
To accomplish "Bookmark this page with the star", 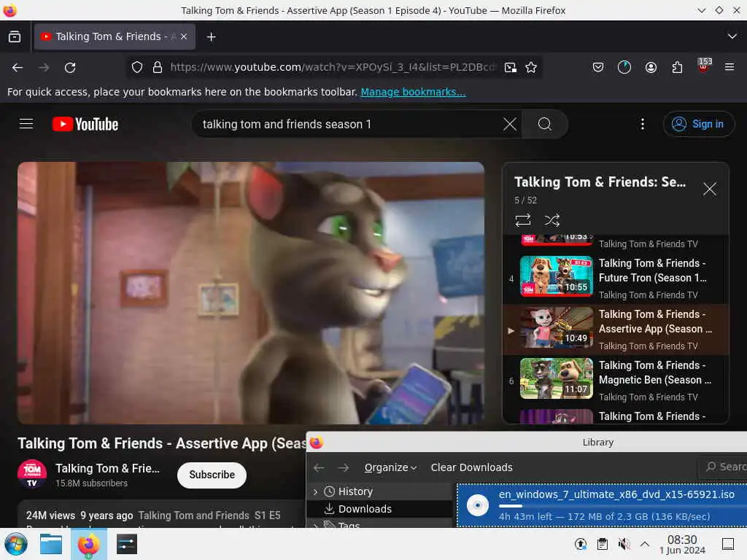I will (x=531, y=68).
